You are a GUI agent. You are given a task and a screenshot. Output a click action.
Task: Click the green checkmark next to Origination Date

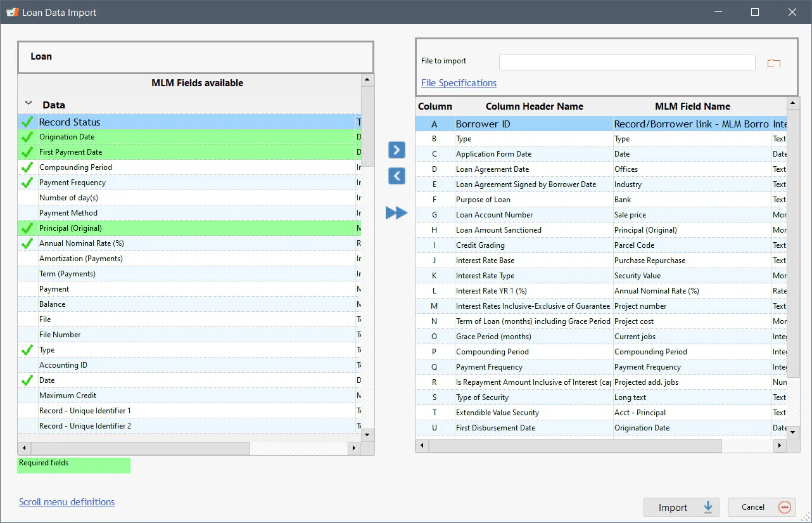tap(27, 137)
